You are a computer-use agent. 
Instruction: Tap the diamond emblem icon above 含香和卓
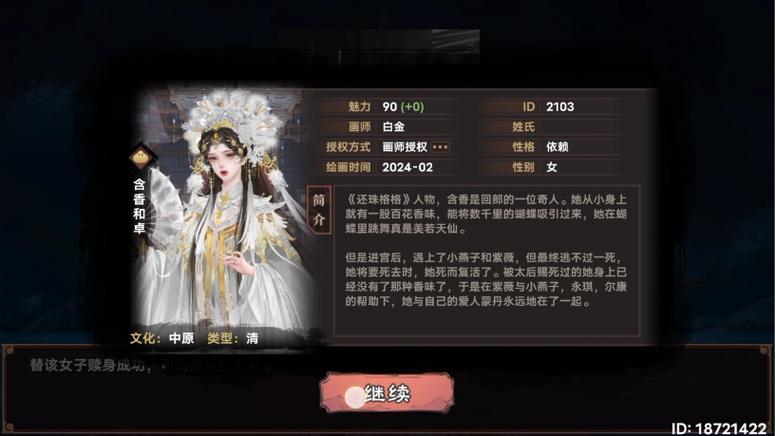click(141, 158)
